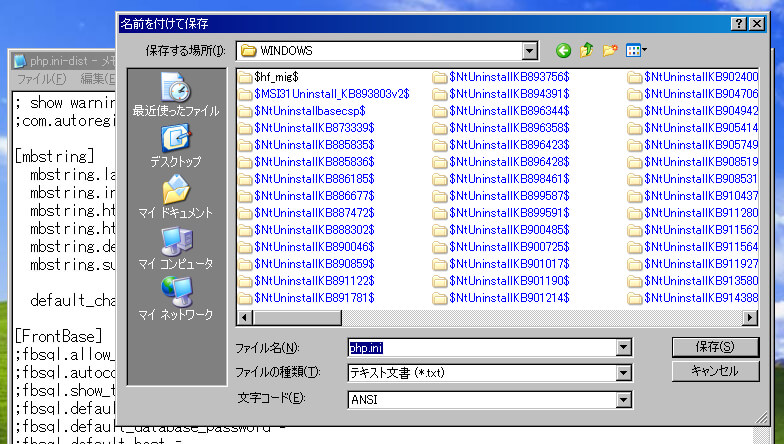Select folder $NtUninstallKB890046$
The width and height of the screenshot is (784, 444).
coord(306,247)
